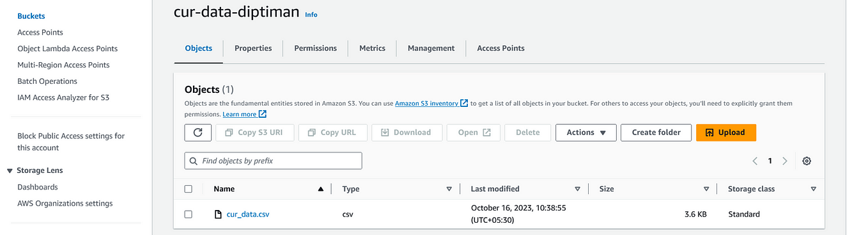Screen dimensions: 868x235
Task: Switch to the Management tab
Action: pyautogui.click(x=431, y=48)
